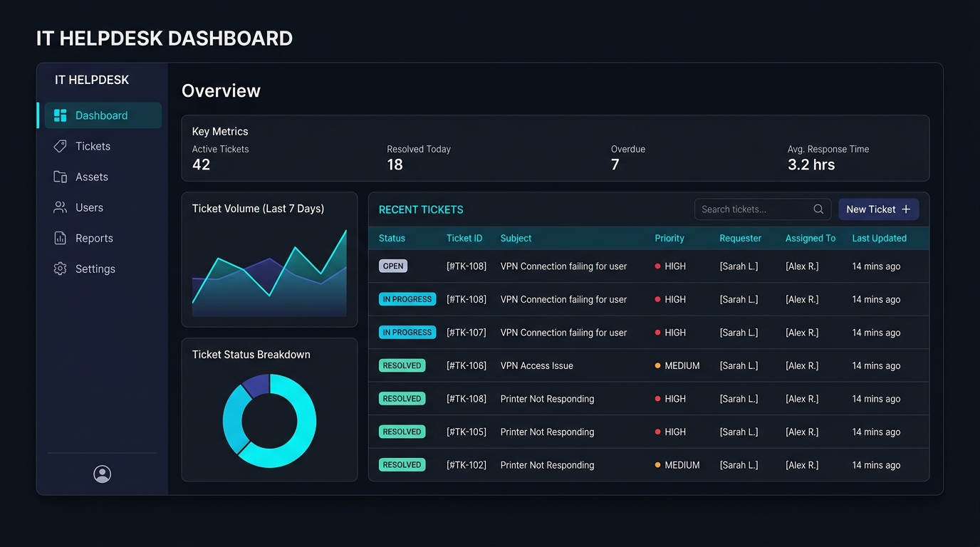980x547 pixels.
Task: Open the Settings menu label
Action: tap(95, 269)
